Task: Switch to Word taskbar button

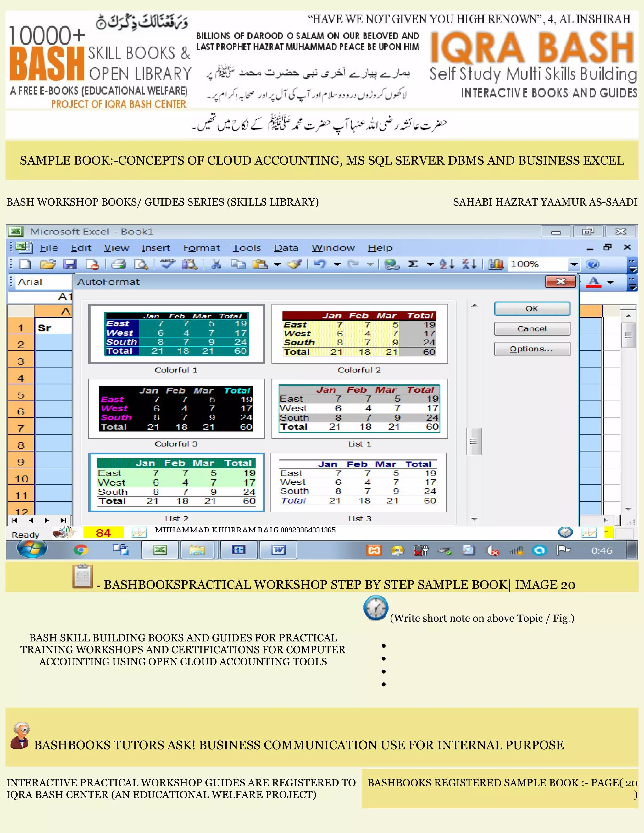Action: click(279, 550)
